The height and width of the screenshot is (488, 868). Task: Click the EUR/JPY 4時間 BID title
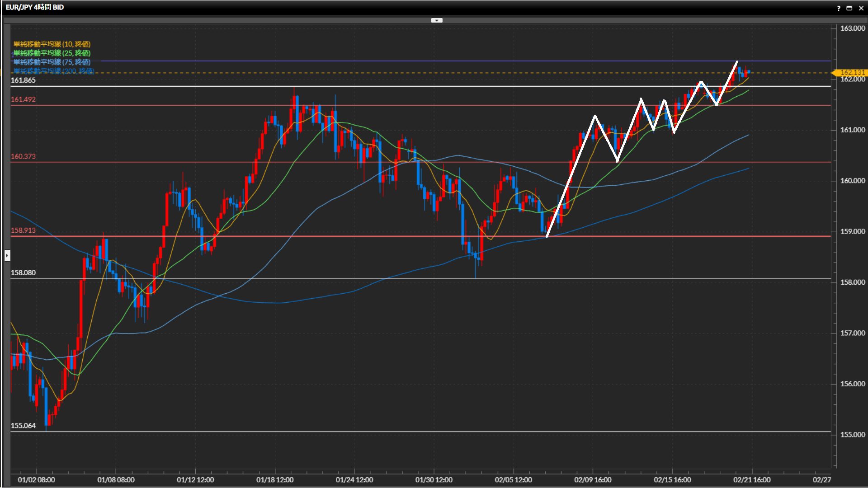[x=35, y=7]
